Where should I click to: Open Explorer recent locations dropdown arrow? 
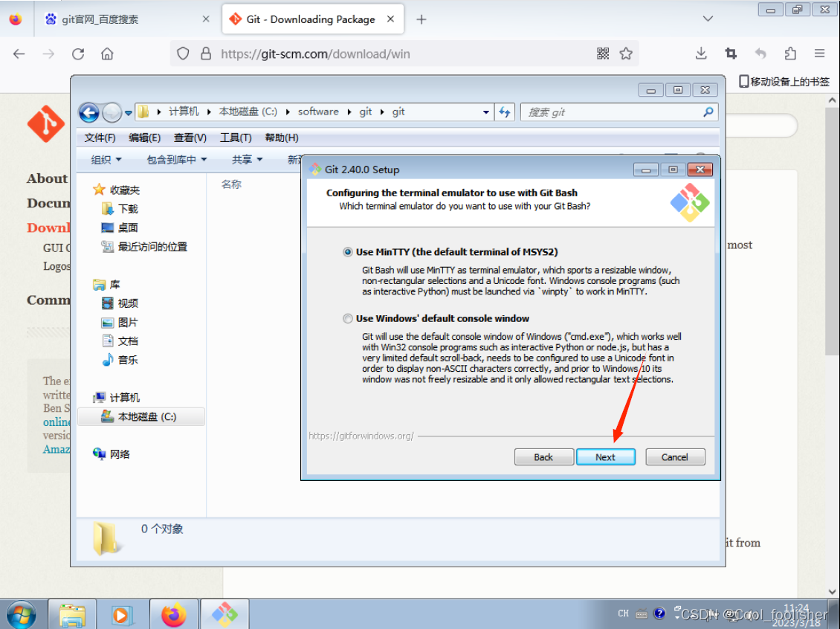(129, 113)
